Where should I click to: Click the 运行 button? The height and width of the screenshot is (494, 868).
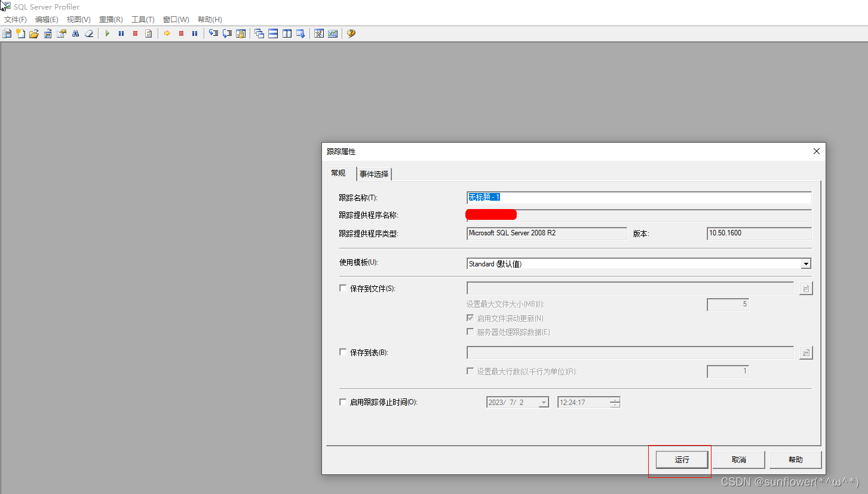pyautogui.click(x=682, y=459)
